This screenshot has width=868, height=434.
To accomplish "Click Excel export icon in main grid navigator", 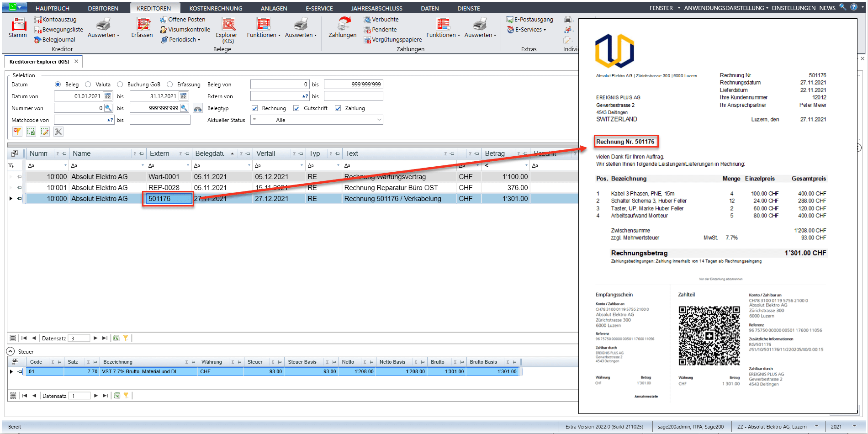I will pos(116,338).
